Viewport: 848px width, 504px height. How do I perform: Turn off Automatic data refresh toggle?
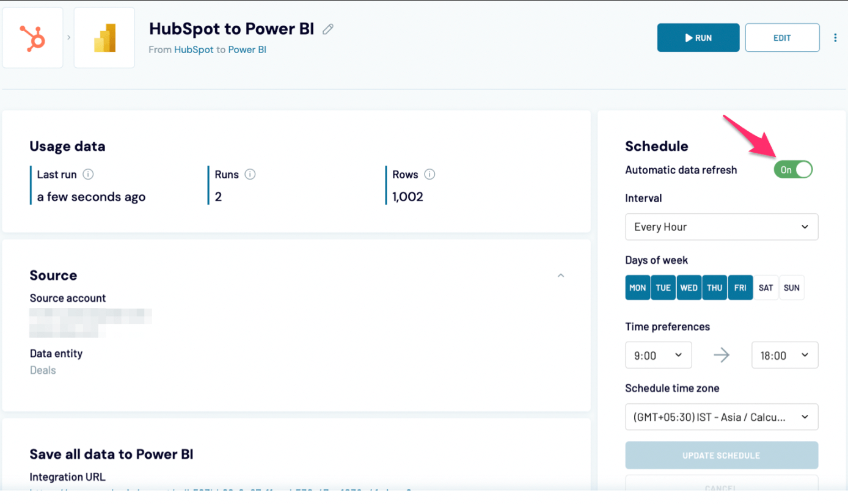click(x=793, y=170)
